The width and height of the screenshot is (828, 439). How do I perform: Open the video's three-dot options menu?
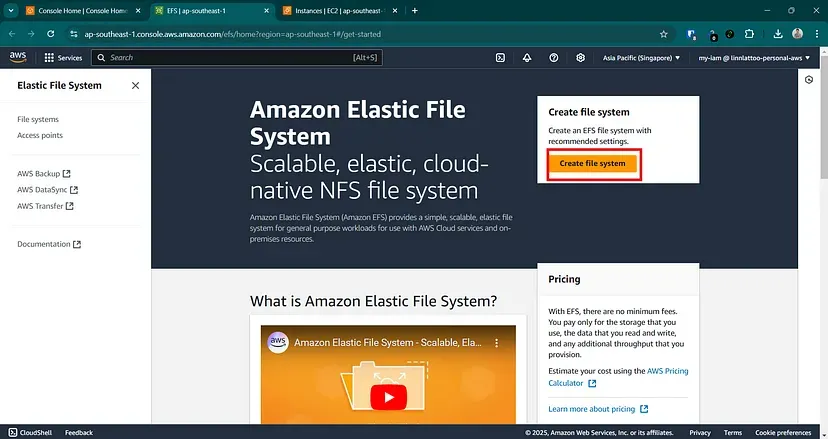click(496, 343)
